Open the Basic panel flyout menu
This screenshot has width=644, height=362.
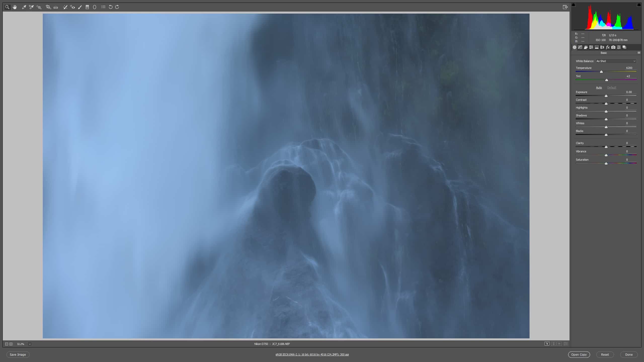tap(639, 53)
